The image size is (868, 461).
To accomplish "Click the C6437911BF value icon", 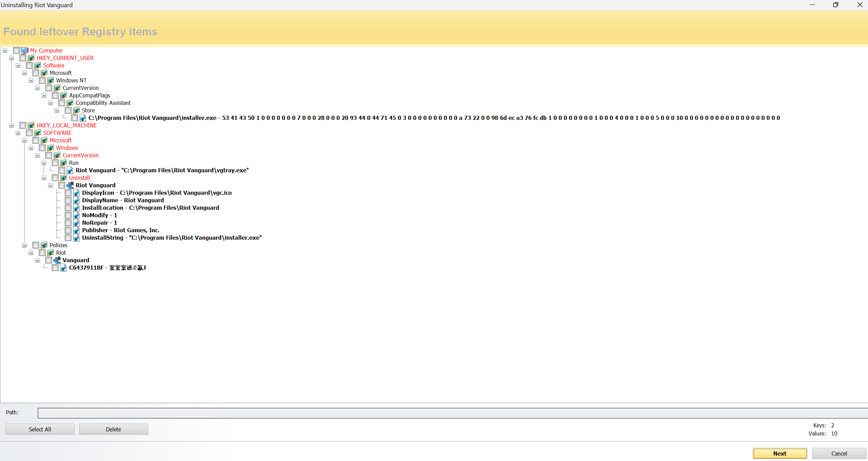I will click(x=63, y=268).
